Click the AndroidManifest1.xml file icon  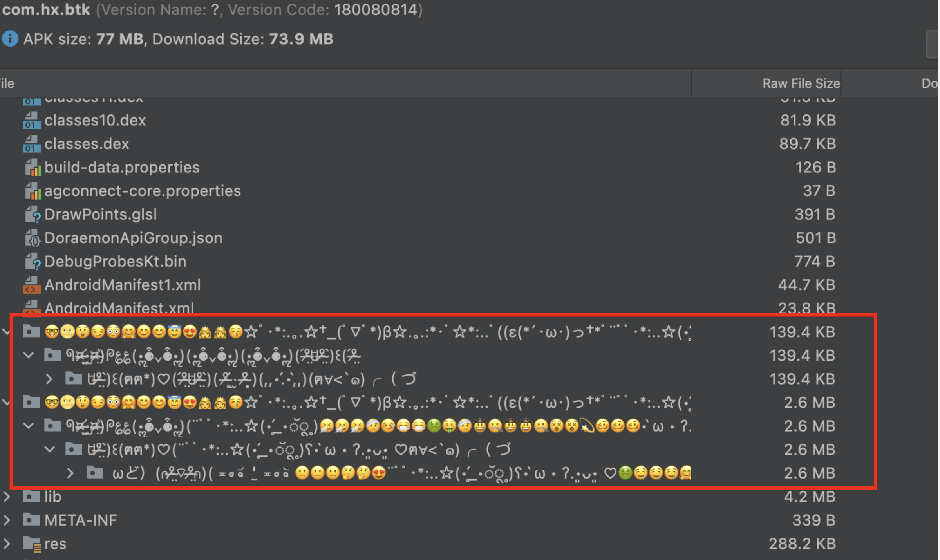click(32, 285)
